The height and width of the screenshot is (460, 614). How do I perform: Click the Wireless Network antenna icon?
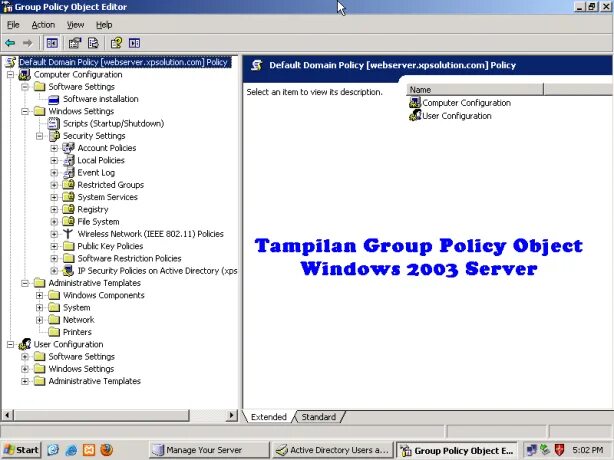tap(68, 234)
